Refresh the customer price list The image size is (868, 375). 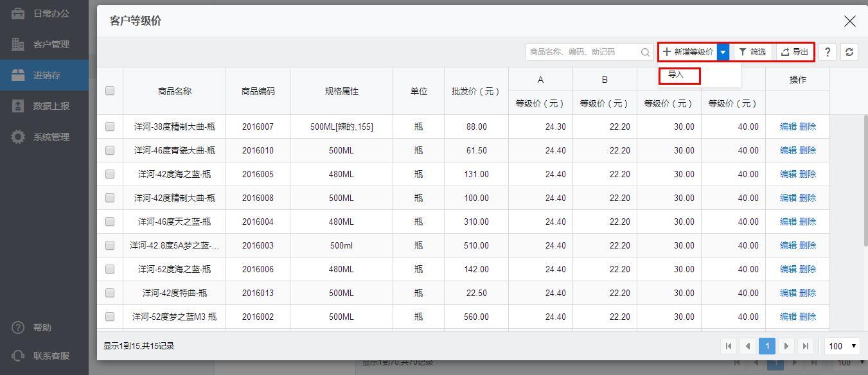click(x=849, y=52)
